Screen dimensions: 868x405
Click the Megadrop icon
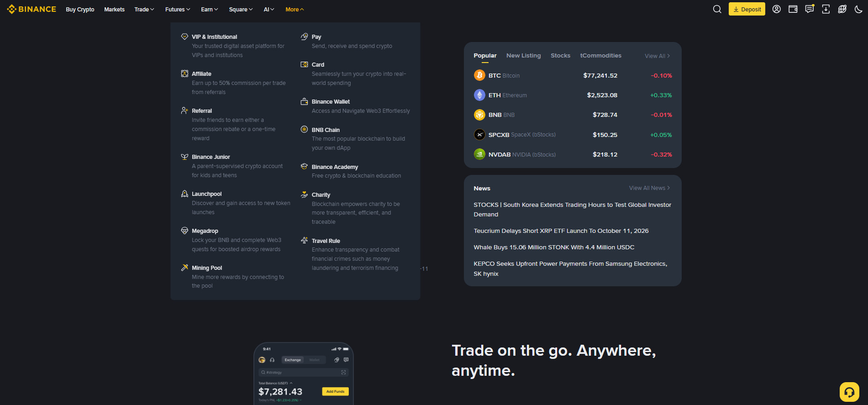184,231
